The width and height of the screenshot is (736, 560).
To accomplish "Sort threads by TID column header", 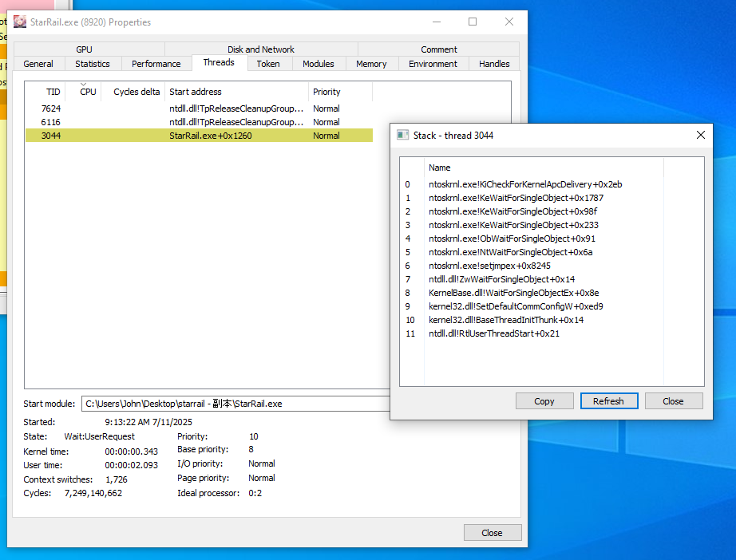I will tap(46, 92).
